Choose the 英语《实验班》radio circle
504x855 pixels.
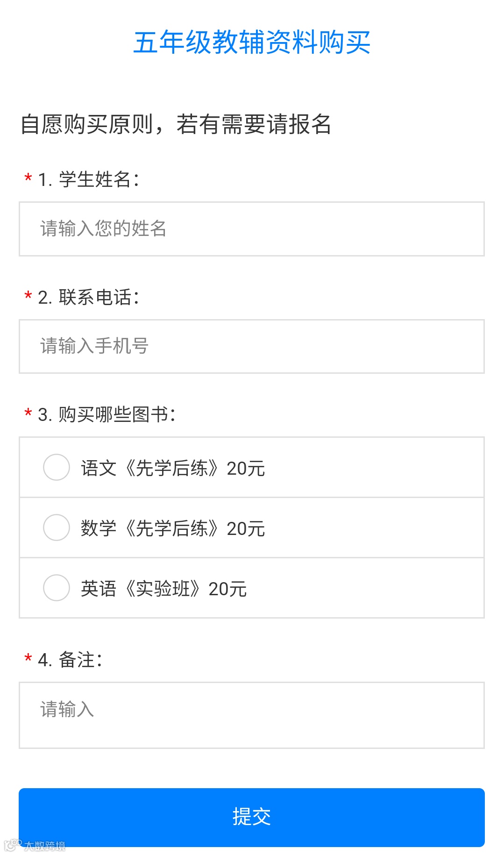[x=57, y=588]
